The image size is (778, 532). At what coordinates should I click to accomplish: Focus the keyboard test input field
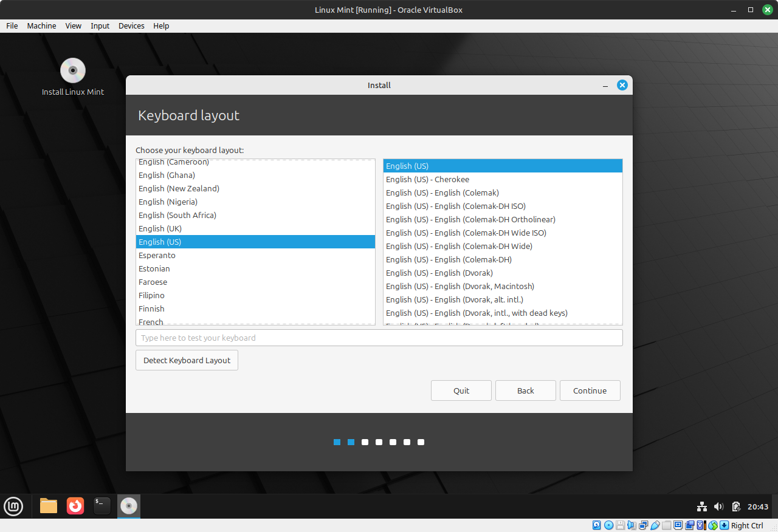tap(379, 338)
